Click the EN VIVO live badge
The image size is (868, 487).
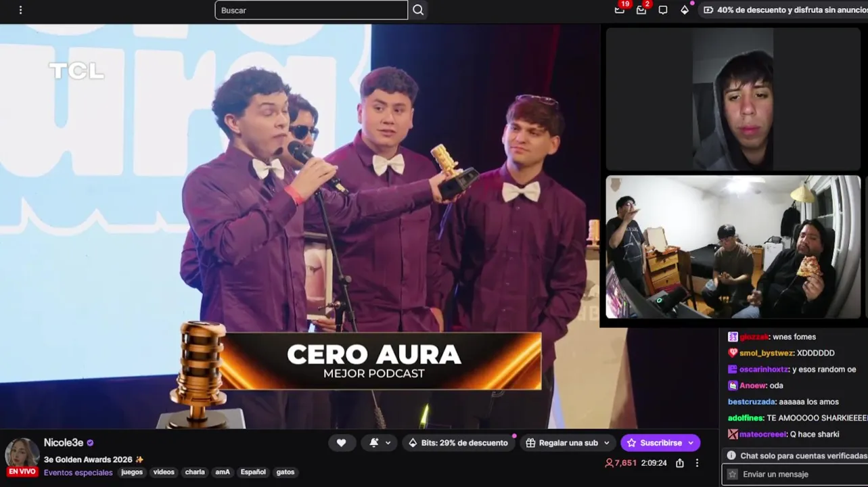(22, 472)
